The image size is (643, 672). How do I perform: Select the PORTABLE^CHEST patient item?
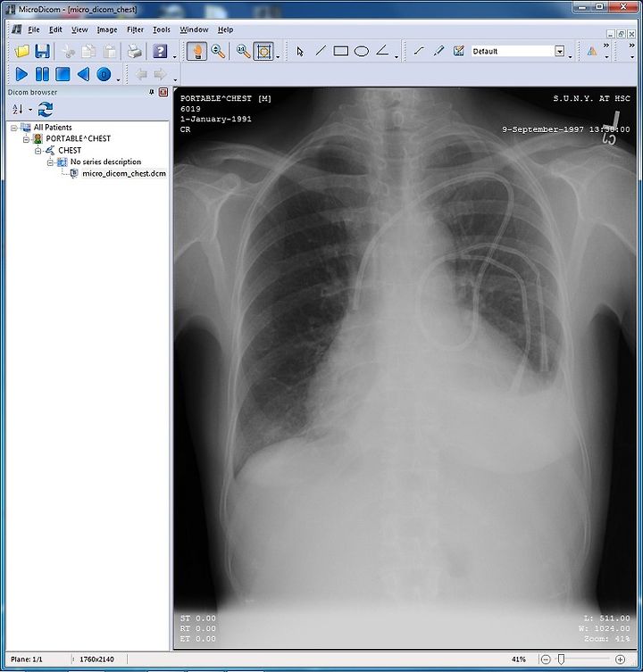click(78, 139)
